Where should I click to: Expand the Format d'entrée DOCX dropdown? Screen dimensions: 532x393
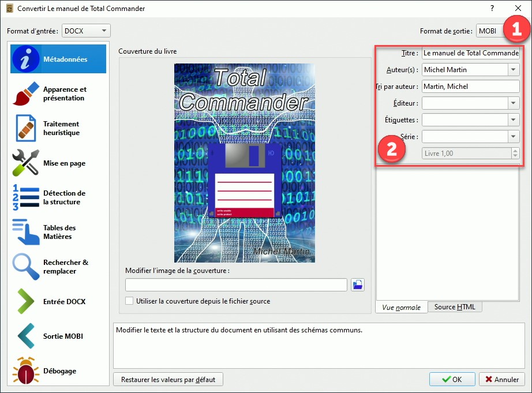click(x=86, y=31)
